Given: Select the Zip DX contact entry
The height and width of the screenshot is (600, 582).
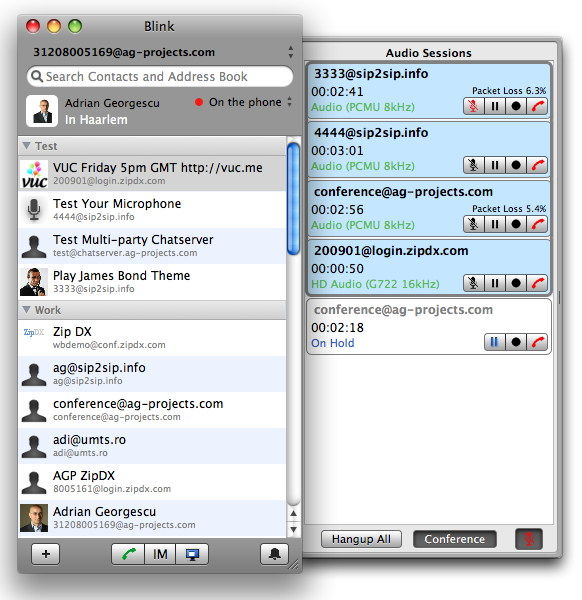Looking at the screenshot, I should pyautogui.click(x=152, y=338).
